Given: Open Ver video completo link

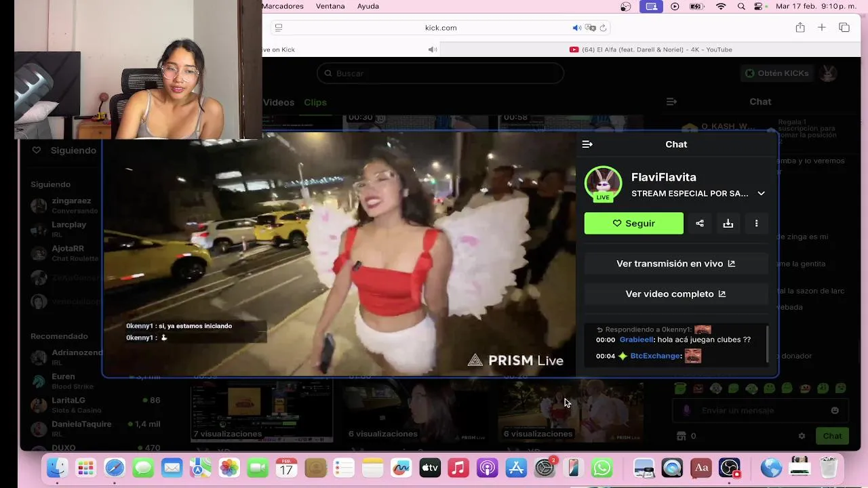Looking at the screenshot, I should point(676,294).
